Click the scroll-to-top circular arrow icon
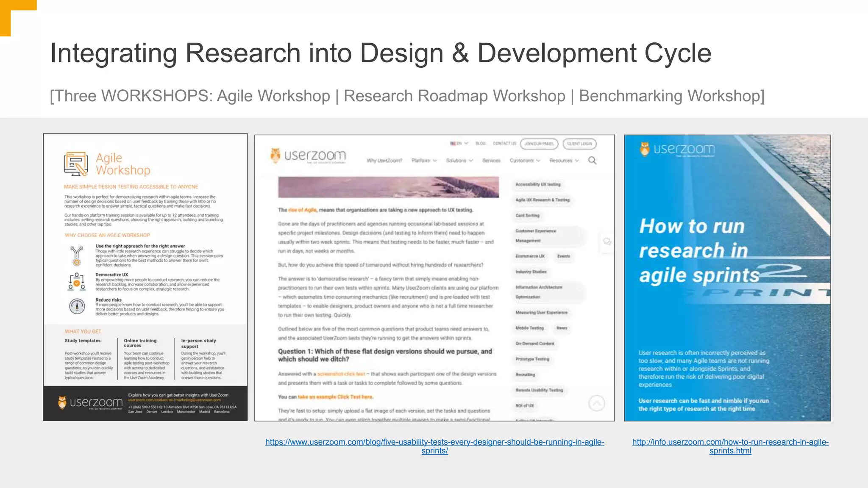 [597, 403]
